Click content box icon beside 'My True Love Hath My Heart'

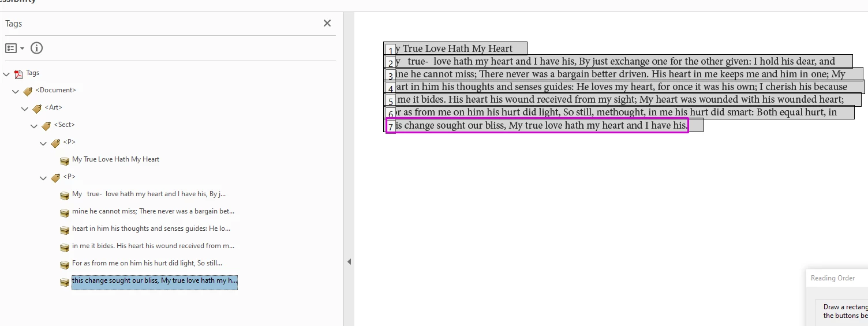click(x=65, y=161)
